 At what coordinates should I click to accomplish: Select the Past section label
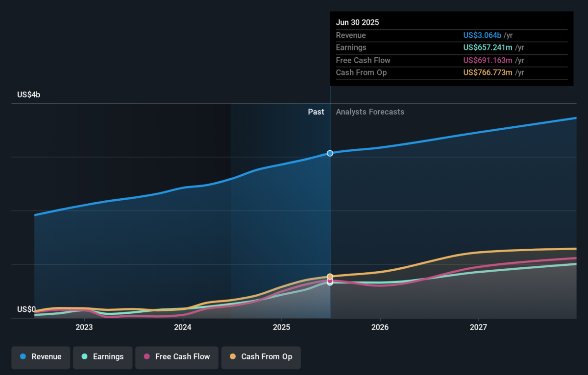coord(316,112)
